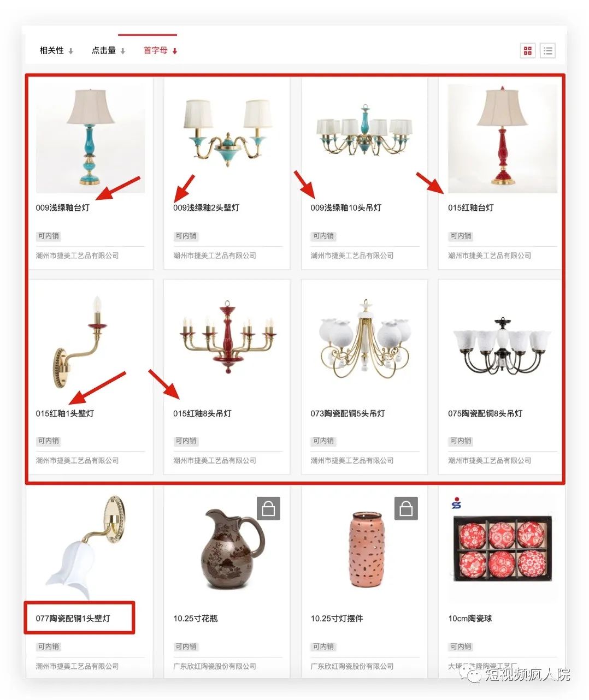Click lock icon on 10.25寸花瓶
The width and height of the screenshot is (589, 700).
[268, 508]
